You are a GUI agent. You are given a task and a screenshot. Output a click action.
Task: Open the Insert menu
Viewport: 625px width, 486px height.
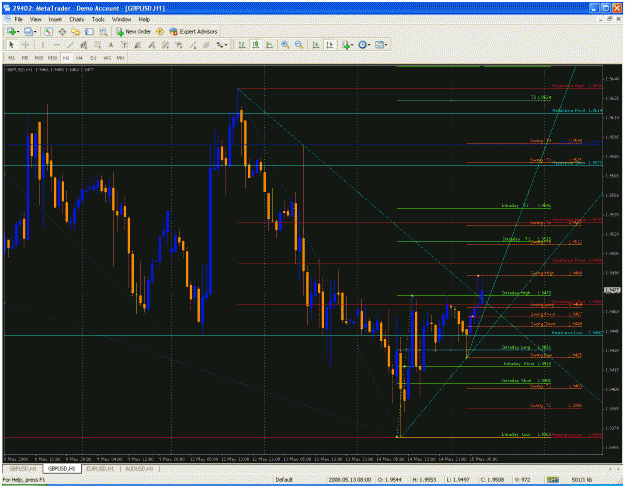coord(55,19)
